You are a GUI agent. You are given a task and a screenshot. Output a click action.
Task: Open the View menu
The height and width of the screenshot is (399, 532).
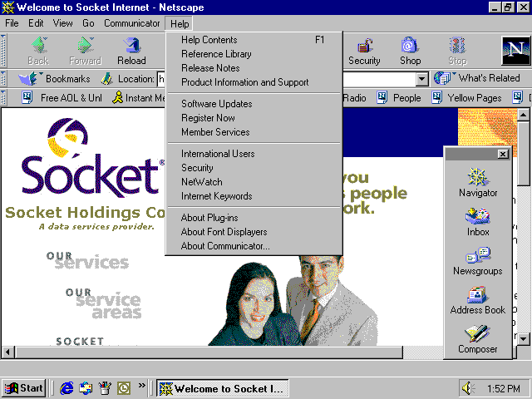click(63, 23)
